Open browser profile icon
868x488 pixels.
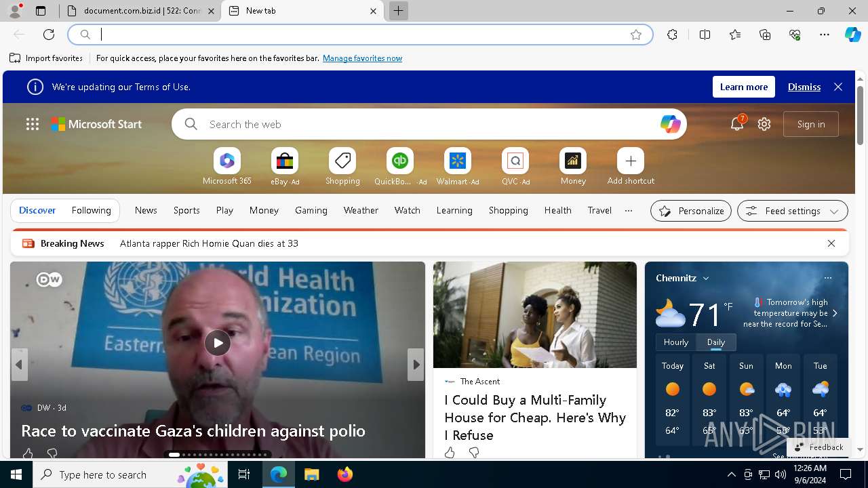click(x=15, y=11)
